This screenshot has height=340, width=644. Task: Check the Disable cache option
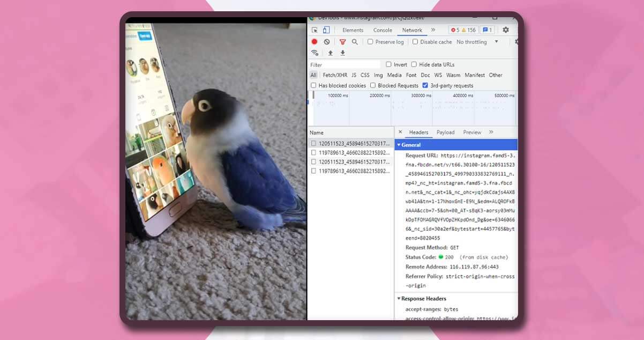(x=414, y=42)
